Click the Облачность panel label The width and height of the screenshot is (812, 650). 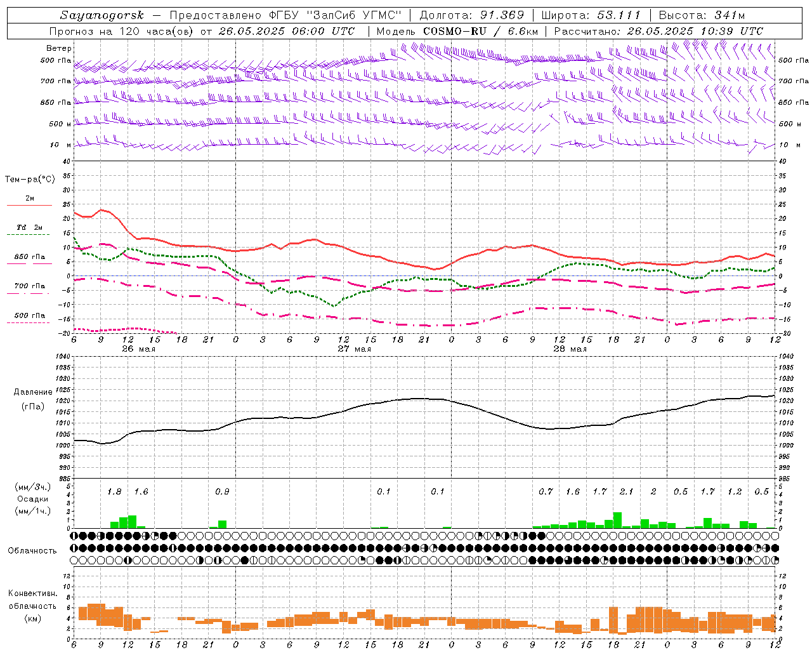(x=32, y=551)
